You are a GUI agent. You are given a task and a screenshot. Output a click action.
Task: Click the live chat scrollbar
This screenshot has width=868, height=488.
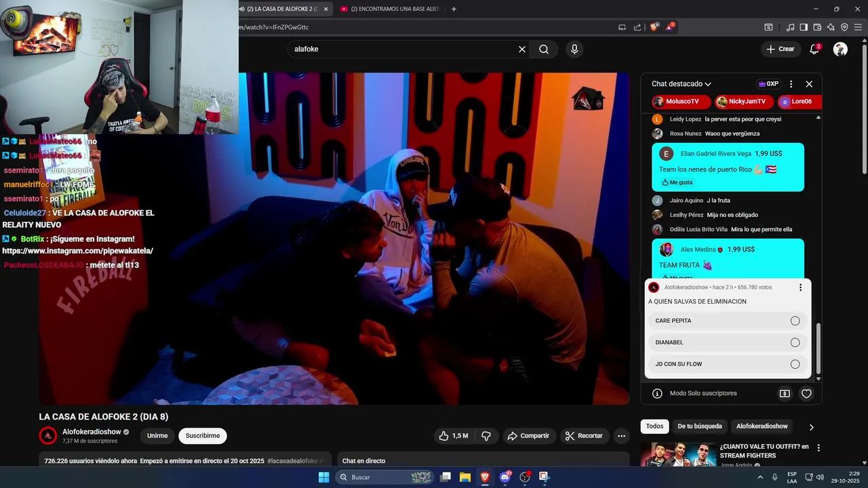pyautogui.click(x=818, y=347)
